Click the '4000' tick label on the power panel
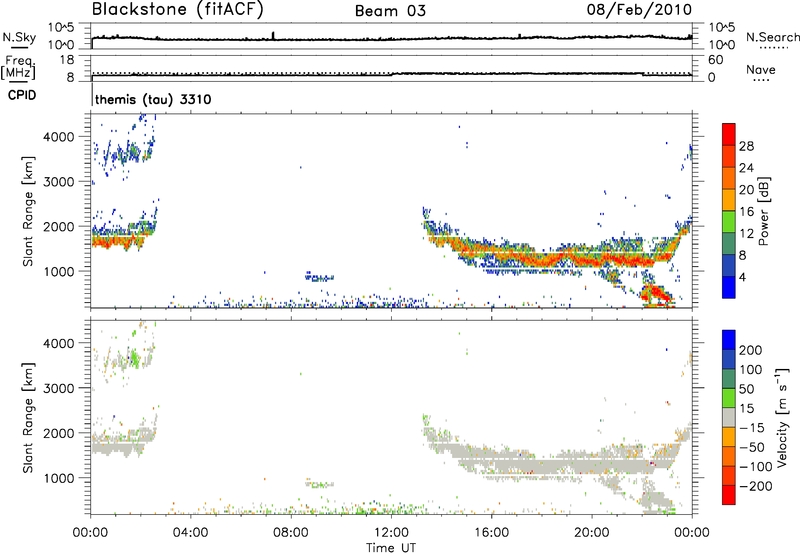The height and width of the screenshot is (554, 800). (59, 137)
